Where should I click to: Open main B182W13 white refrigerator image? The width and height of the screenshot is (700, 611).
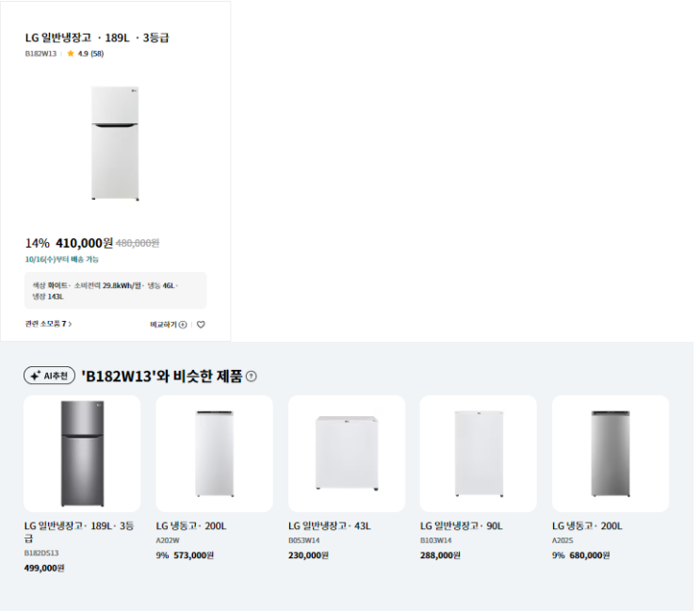tap(115, 144)
